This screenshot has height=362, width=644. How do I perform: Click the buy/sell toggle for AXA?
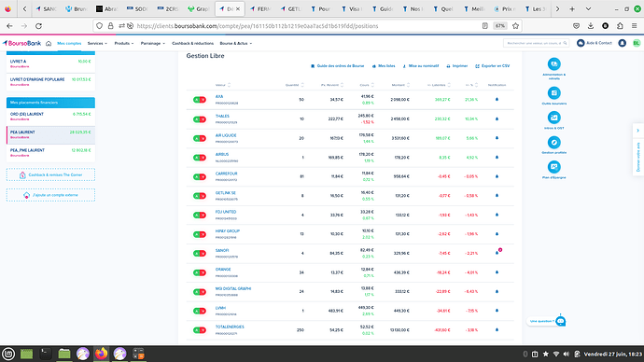pyautogui.click(x=200, y=100)
